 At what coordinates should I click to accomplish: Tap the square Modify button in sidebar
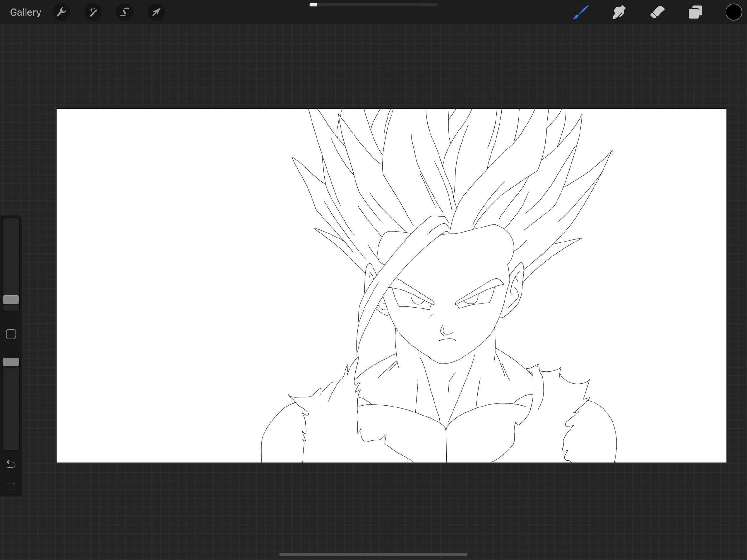click(x=11, y=334)
